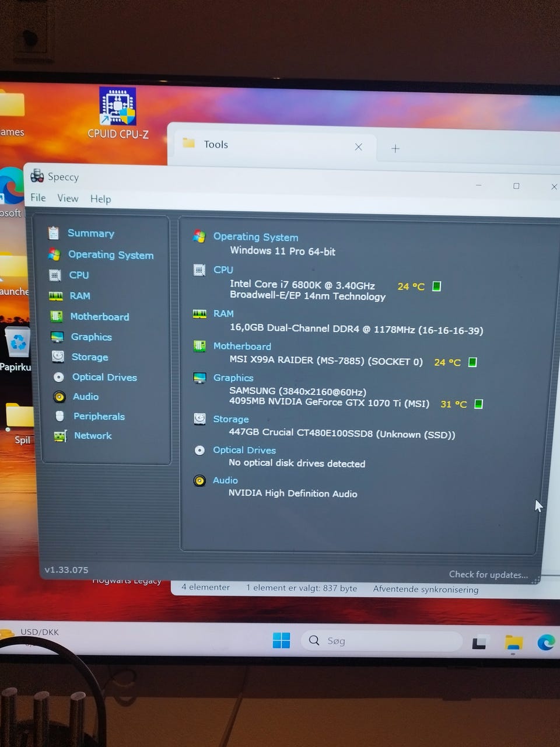Click the Operating System heading link in summary
Screen dimensions: 560x747
(256, 236)
